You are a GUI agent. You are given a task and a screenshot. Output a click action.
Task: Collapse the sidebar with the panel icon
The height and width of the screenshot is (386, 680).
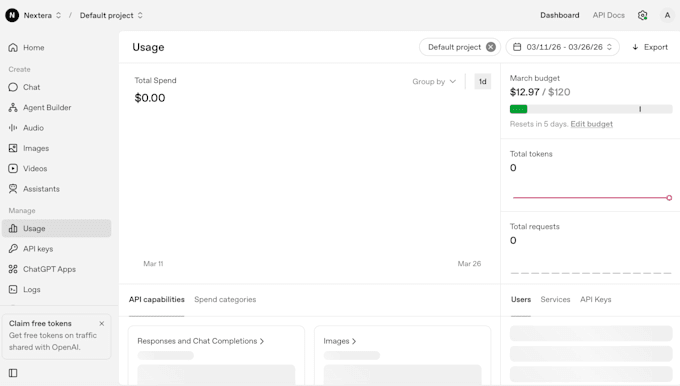13,373
